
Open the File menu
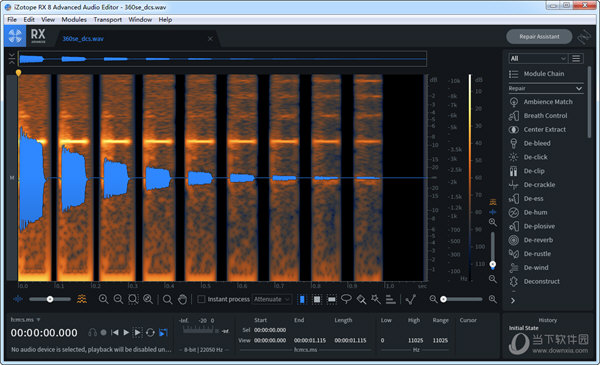click(12, 20)
